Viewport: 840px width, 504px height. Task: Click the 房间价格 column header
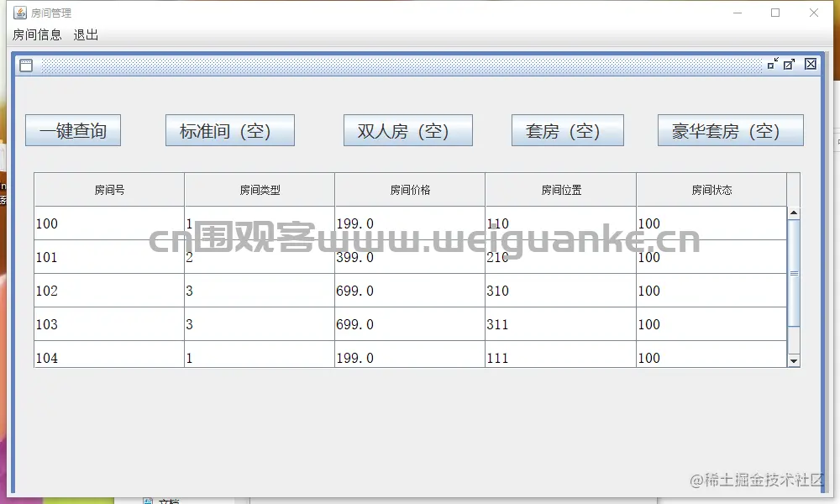(410, 190)
